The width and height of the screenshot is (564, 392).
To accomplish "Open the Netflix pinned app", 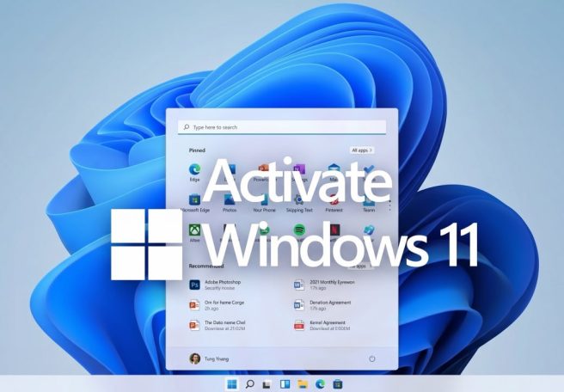I will tap(334, 230).
